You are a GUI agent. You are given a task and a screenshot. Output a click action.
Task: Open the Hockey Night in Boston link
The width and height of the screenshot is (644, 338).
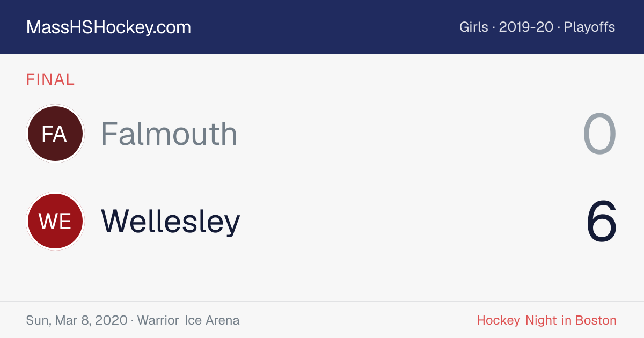pyautogui.click(x=546, y=321)
